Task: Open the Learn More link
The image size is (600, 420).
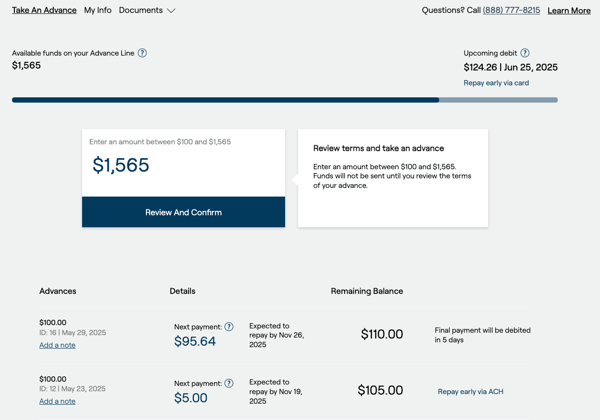Action: pos(569,10)
